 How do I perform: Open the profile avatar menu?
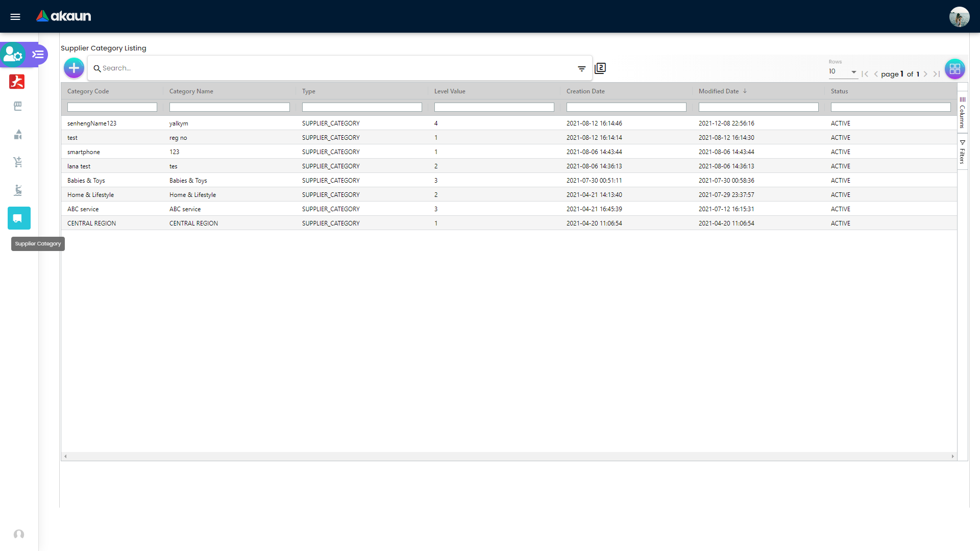click(960, 16)
